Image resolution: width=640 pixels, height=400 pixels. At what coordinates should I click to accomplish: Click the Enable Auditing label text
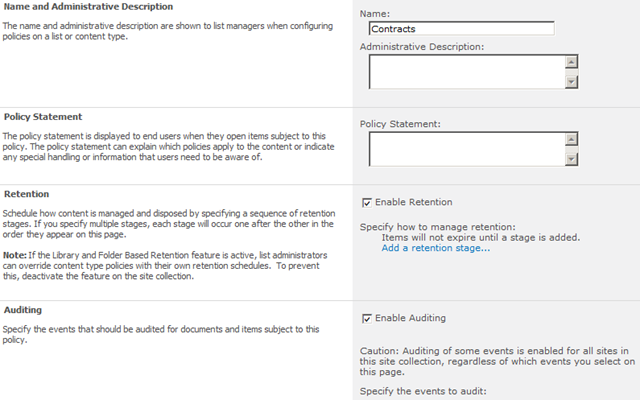[x=410, y=319]
